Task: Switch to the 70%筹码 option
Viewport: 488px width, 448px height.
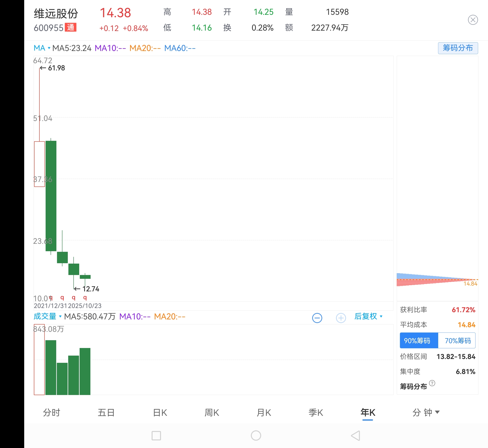Action: tap(457, 341)
